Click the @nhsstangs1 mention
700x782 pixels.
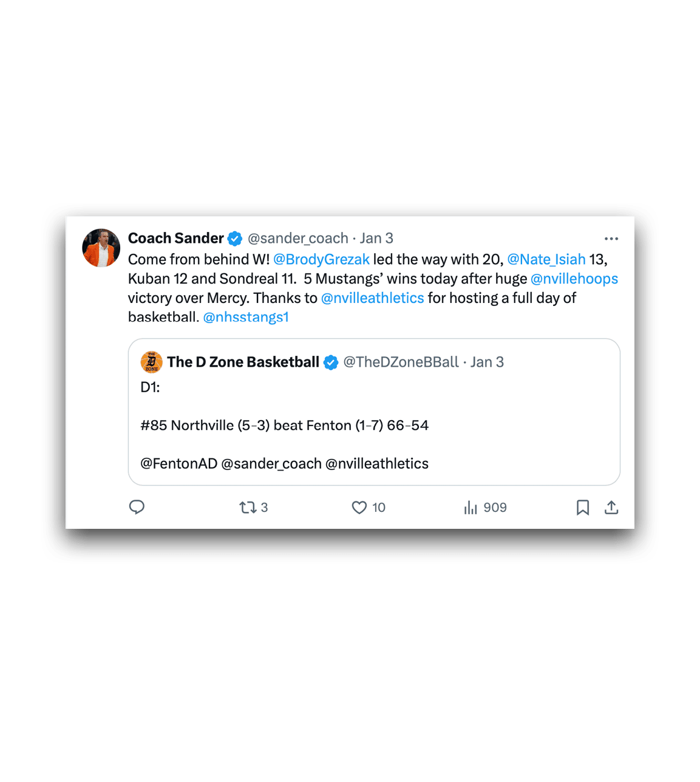(x=246, y=317)
